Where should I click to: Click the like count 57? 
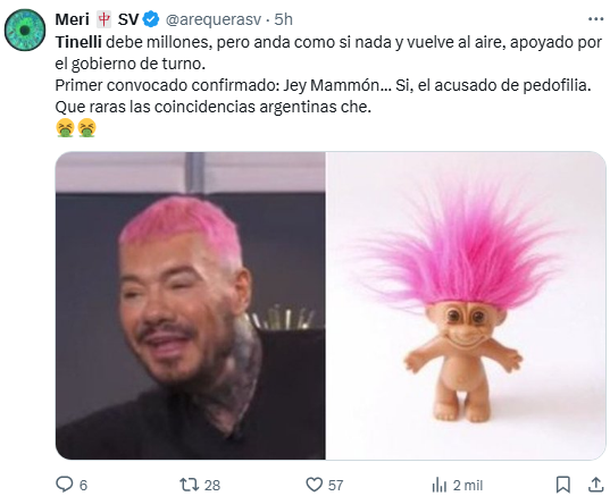coord(335,485)
